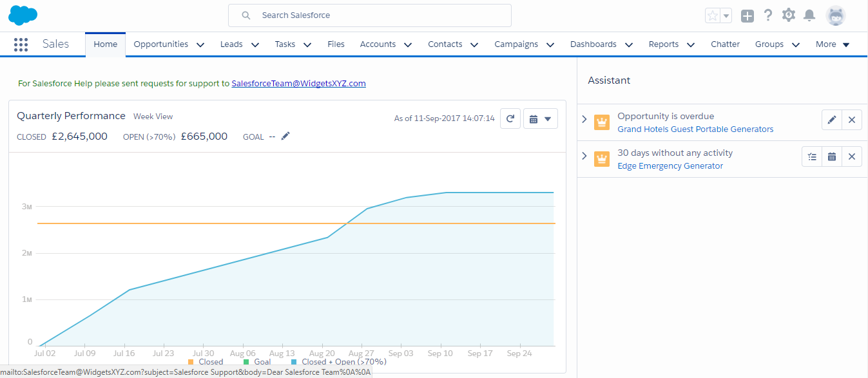Expand the Contacts tab dropdown chevron
The height and width of the screenshot is (378, 868).
tap(474, 45)
